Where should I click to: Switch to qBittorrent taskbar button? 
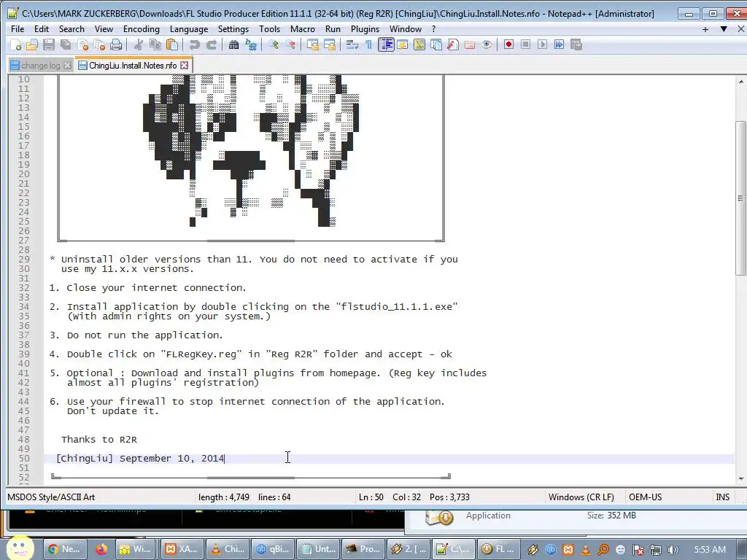[x=272, y=549]
